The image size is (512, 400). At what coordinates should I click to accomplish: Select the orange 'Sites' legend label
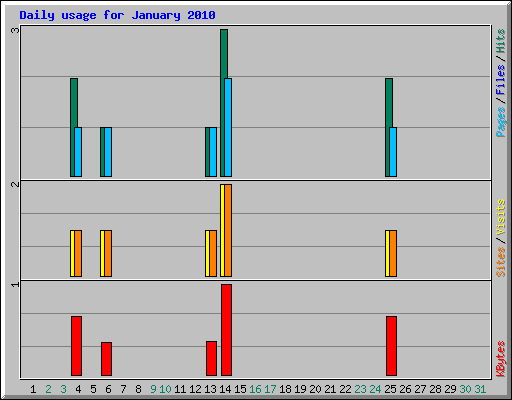pos(501,262)
